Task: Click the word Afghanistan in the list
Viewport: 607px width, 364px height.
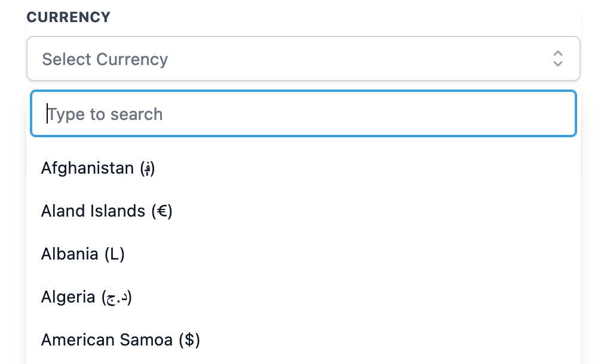Action: tap(87, 168)
